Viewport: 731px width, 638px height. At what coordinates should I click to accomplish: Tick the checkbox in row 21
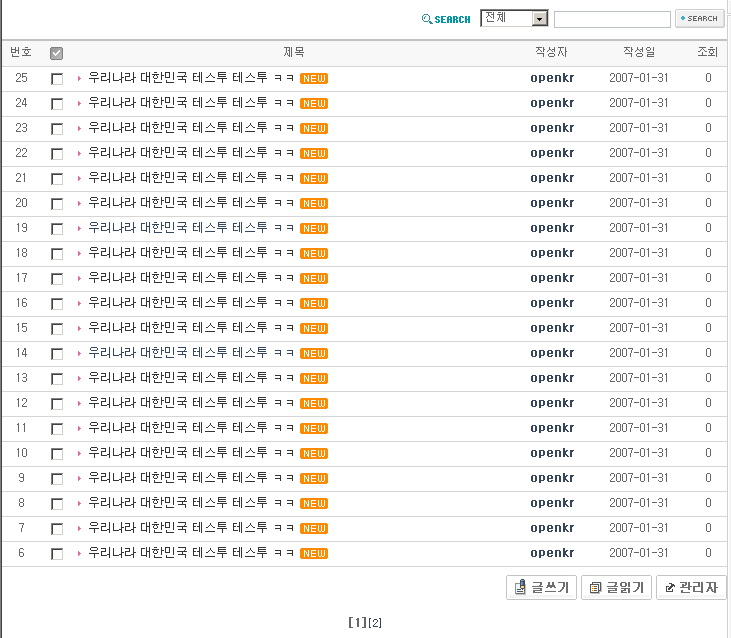point(57,179)
